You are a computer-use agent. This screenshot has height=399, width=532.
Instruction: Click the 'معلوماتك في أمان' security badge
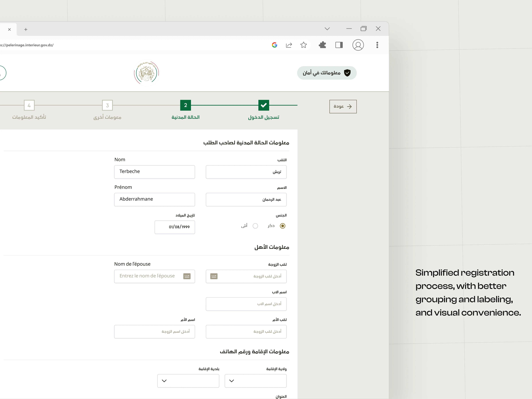[x=327, y=73]
